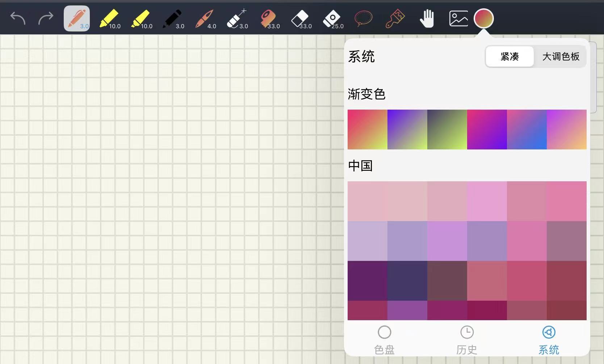This screenshot has height=364, width=604.
Task: Click the redo arrow
Action: coord(46,18)
